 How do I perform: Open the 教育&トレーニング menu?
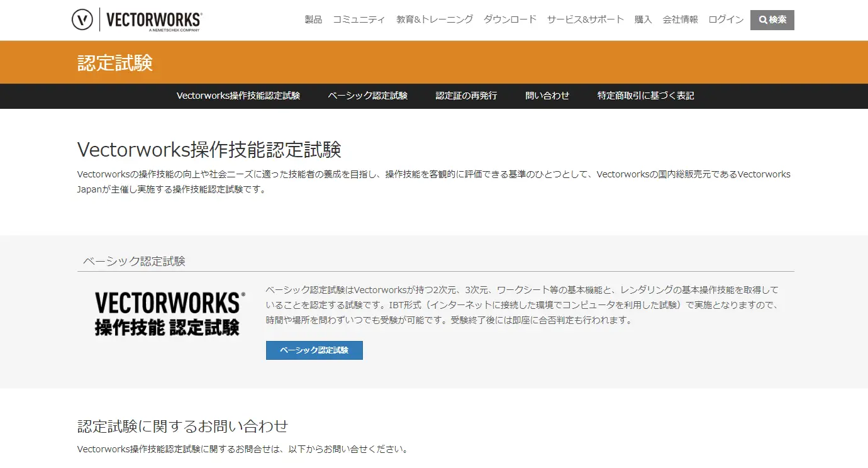pyautogui.click(x=435, y=19)
